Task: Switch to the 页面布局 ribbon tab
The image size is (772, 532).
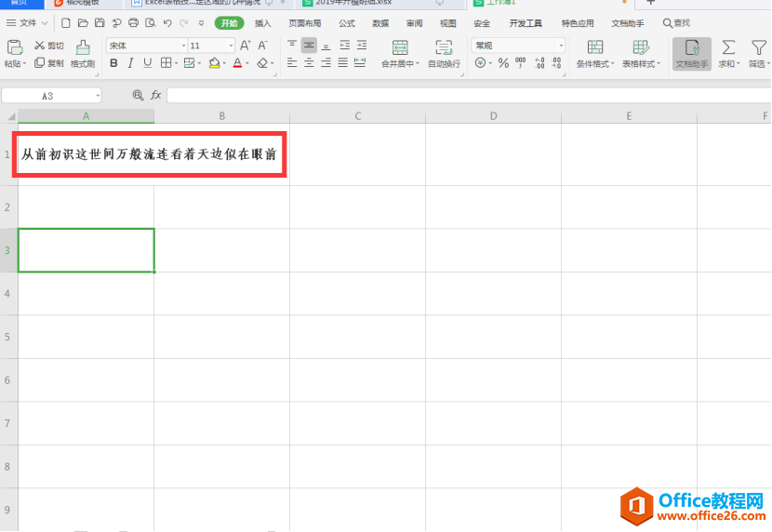Action: click(x=305, y=23)
